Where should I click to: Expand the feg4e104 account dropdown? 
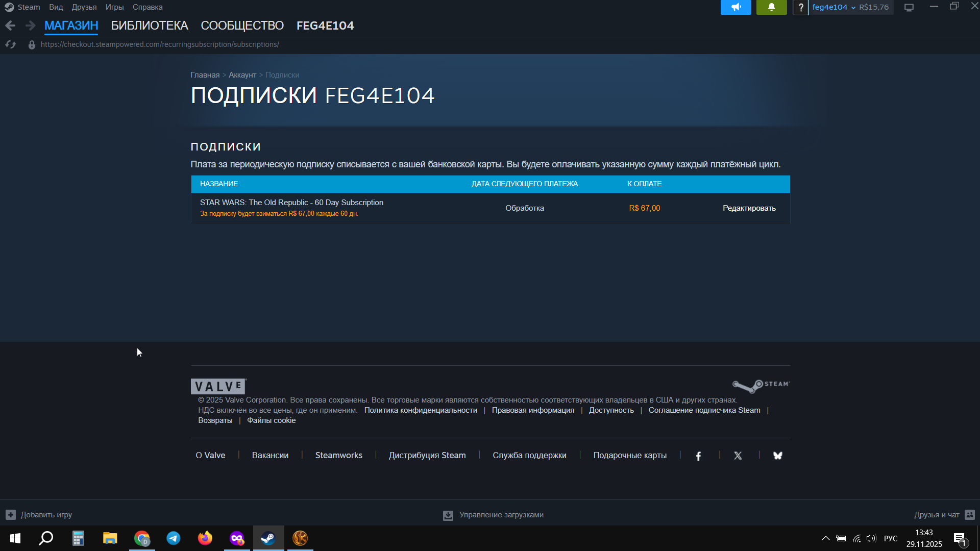click(834, 7)
